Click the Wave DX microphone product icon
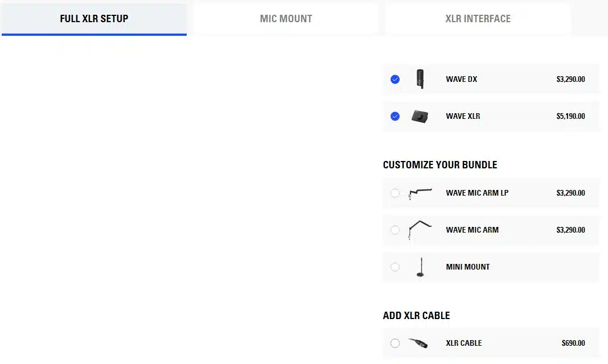The image size is (608, 364). [420, 79]
